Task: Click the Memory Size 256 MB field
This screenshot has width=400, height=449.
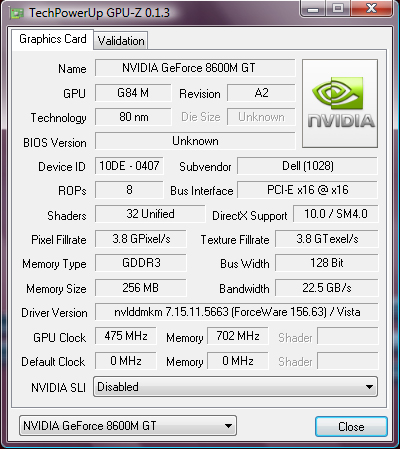Action: (x=141, y=288)
